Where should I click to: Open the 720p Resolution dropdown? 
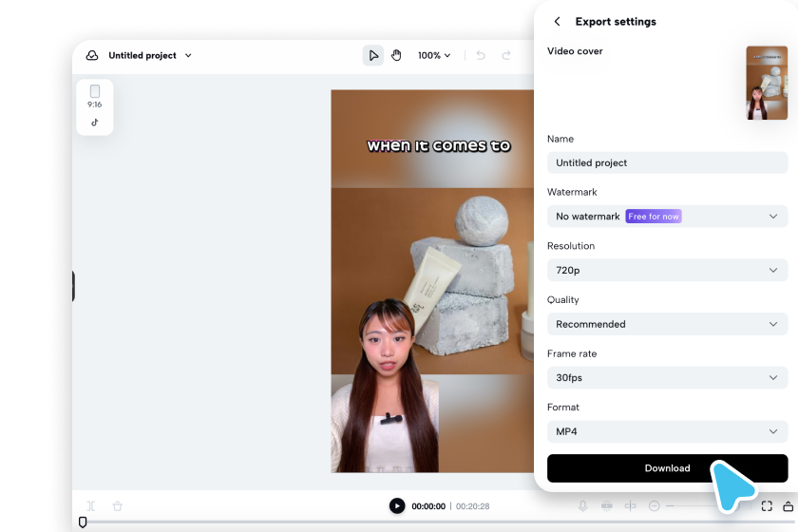[x=667, y=271]
